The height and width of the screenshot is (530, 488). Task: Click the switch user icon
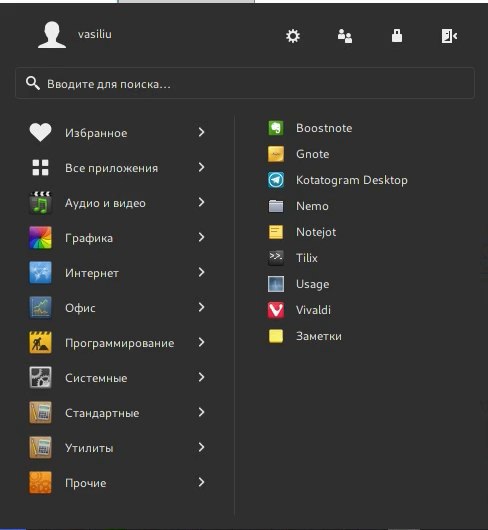pyautogui.click(x=345, y=36)
